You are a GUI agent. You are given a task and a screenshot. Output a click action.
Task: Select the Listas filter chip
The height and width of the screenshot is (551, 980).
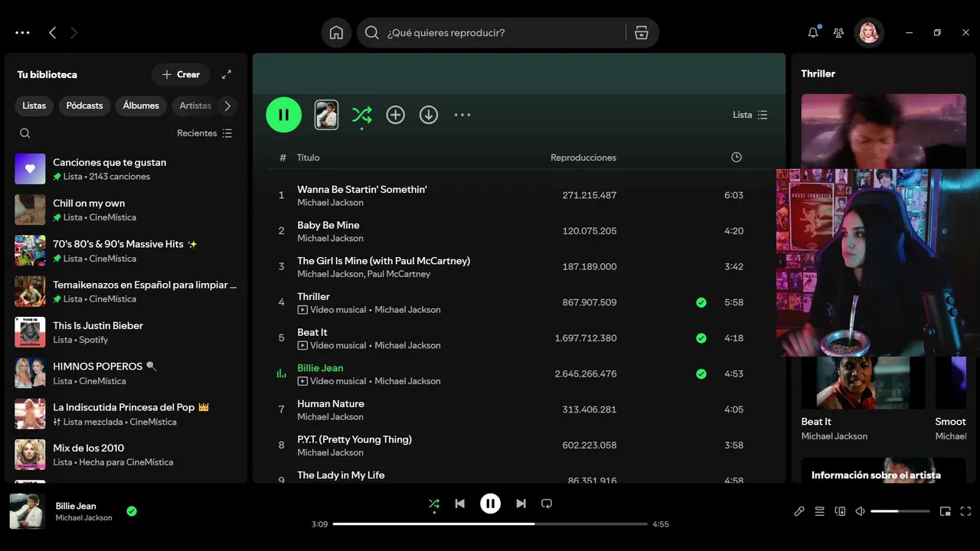click(34, 106)
